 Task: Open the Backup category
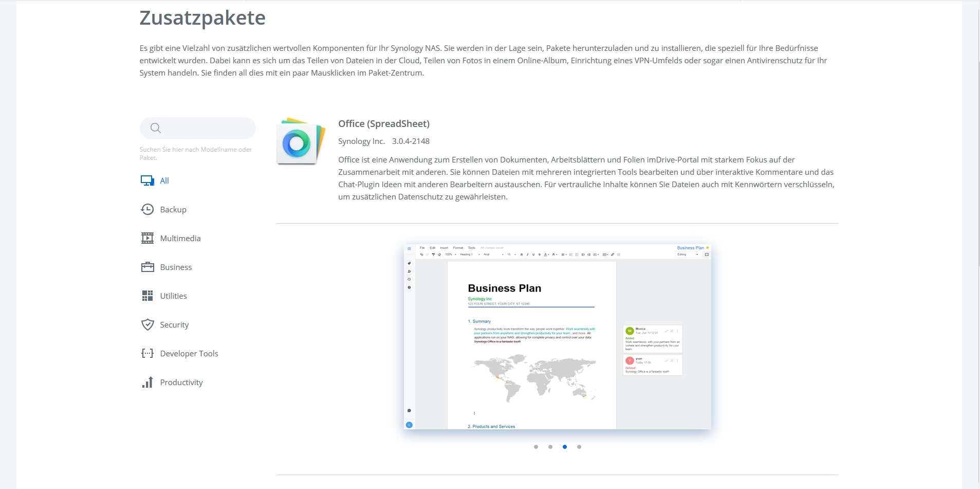point(173,210)
